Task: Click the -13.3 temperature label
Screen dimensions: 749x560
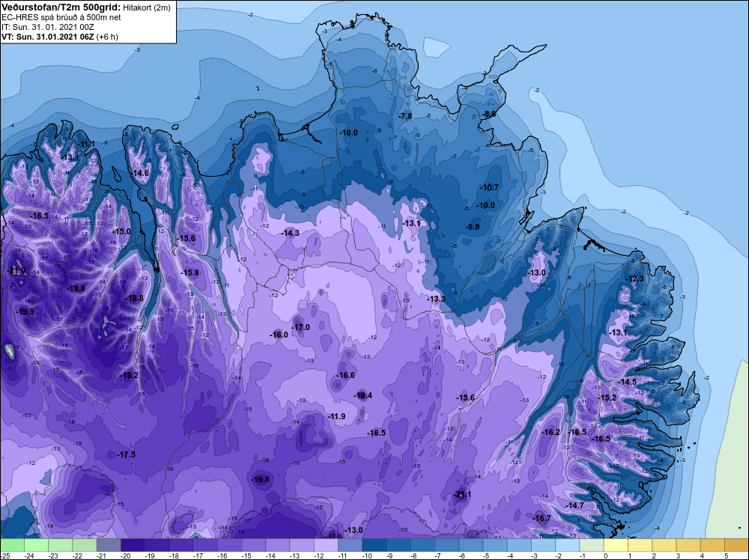Action: (x=436, y=299)
